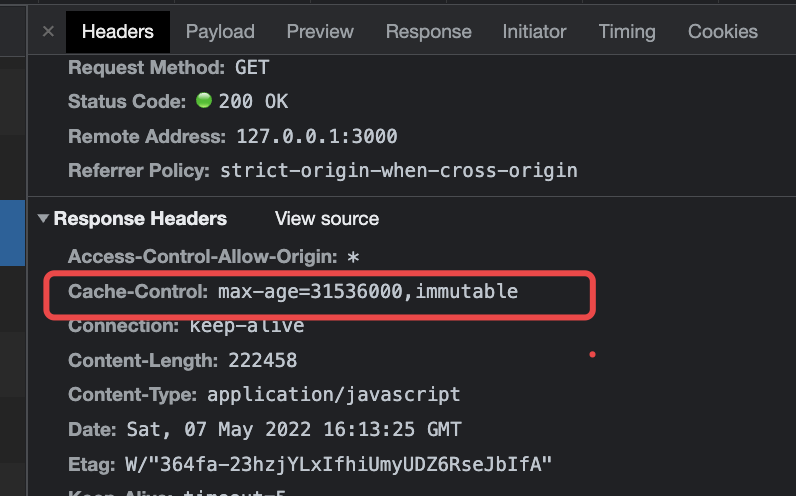The width and height of the screenshot is (796, 496).
Task: Select the highlighted request row on left
Action: coord(12,233)
